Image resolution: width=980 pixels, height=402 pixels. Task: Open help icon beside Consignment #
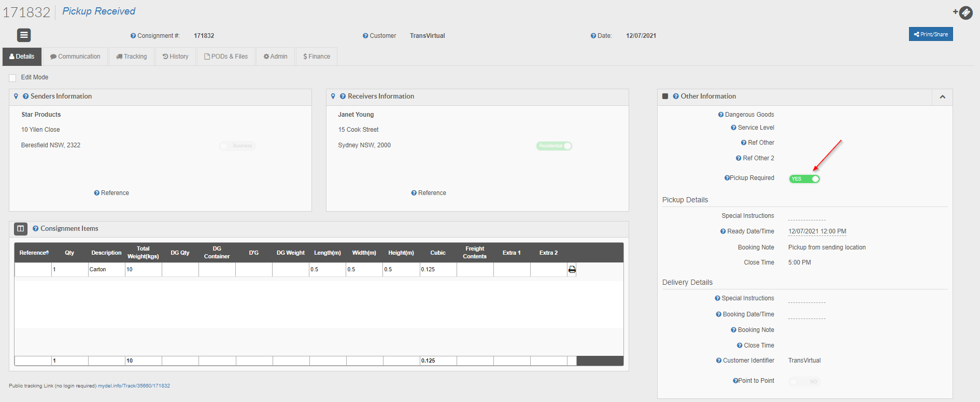pos(133,36)
